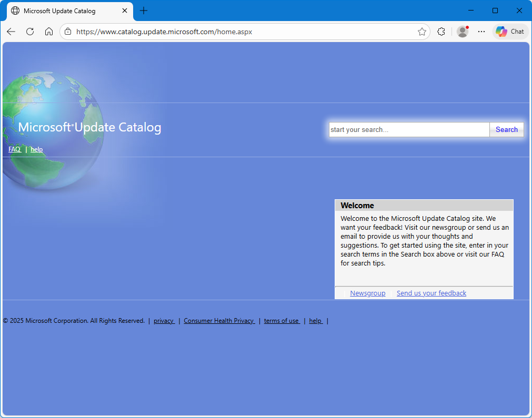Reload the page with the Refresh icon
The width and height of the screenshot is (532, 418).
(30, 32)
